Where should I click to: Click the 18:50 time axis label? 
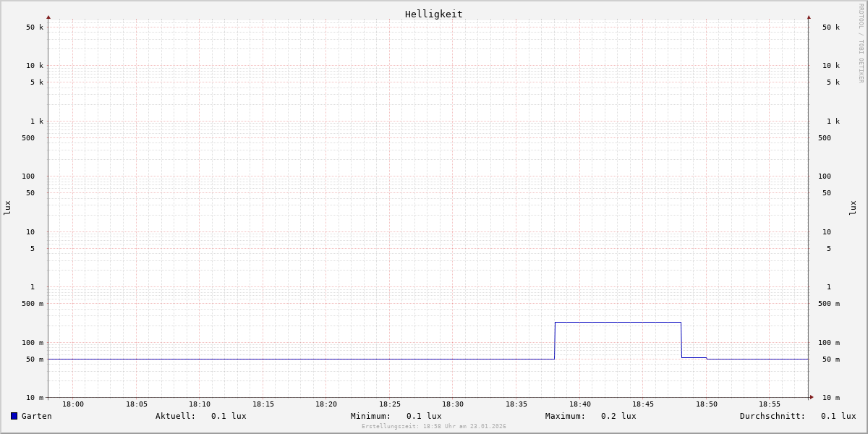707,404
